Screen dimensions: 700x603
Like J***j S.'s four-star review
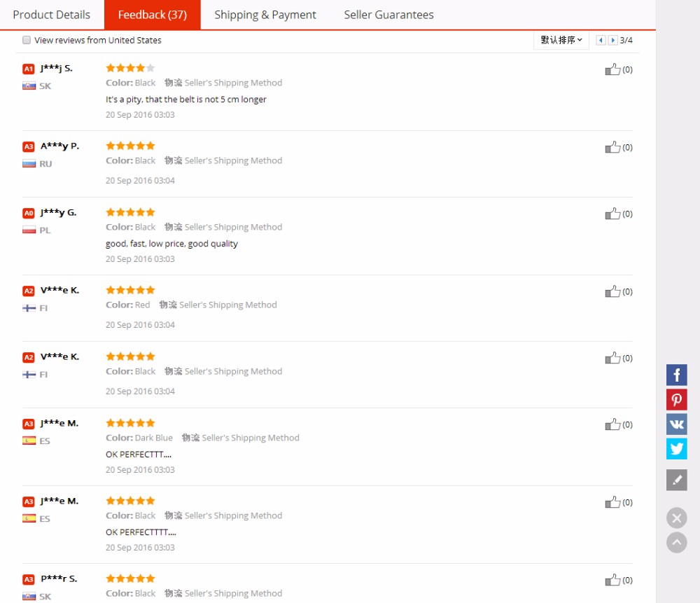[x=612, y=69]
